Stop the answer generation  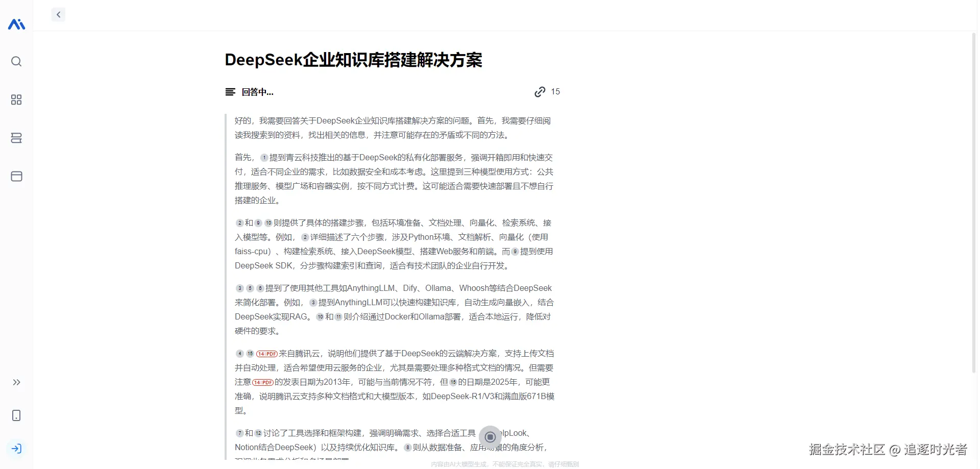pyautogui.click(x=490, y=437)
